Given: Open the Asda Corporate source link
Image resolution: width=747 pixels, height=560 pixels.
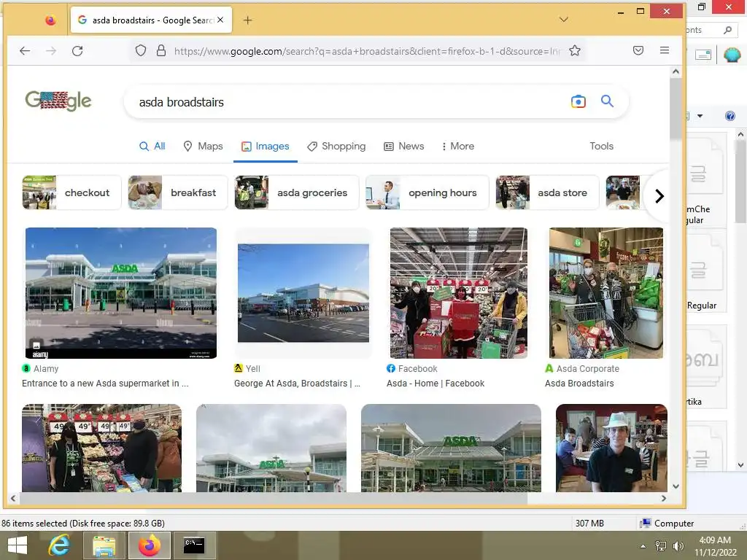Looking at the screenshot, I should click(x=582, y=368).
